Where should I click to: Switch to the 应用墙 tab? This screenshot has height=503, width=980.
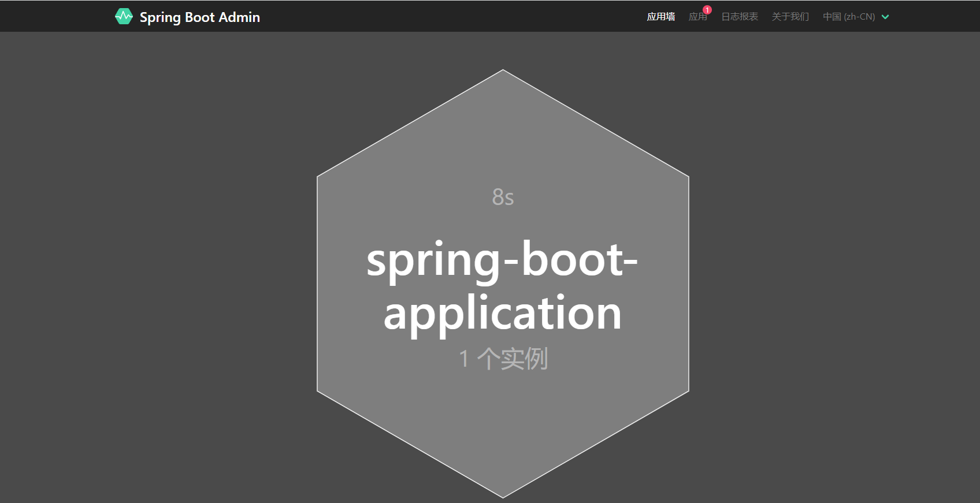coord(661,17)
